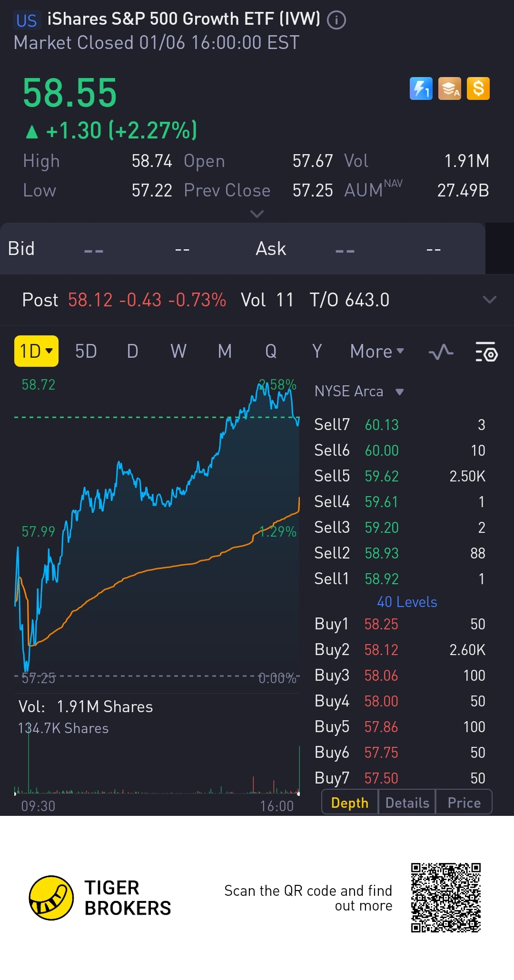Switch chart to M monthly timeframe
The height and width of the screenshot is (980, 514).
(x=225, y=352)
